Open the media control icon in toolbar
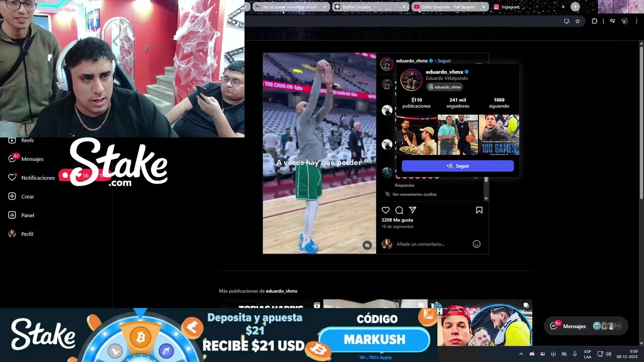644x362 pixels. click(x=612, y=21)
